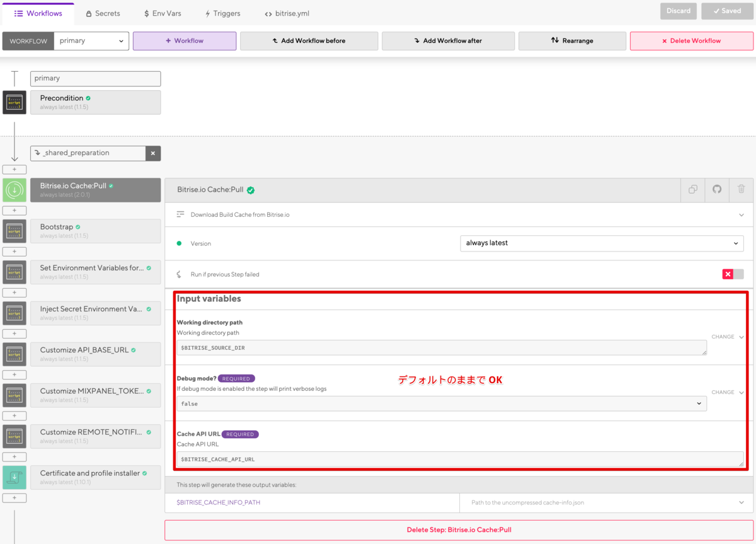Add step below Customize API_BASE_URL
756x544 pixels.
coord(14,374)
